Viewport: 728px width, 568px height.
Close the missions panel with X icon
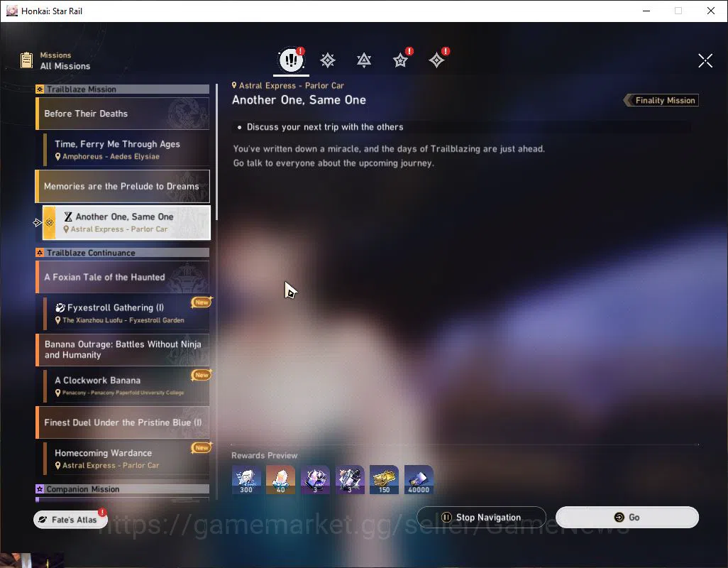point(705,60)
